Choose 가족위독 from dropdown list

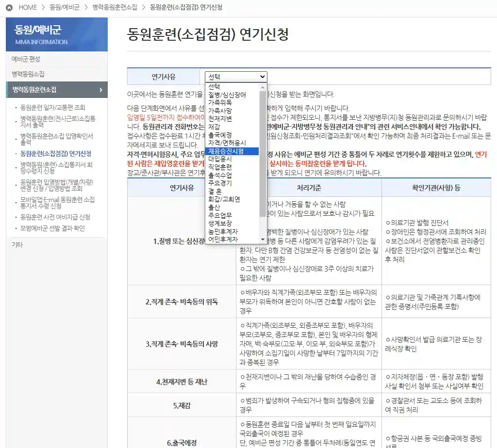(x=232, y=103)
